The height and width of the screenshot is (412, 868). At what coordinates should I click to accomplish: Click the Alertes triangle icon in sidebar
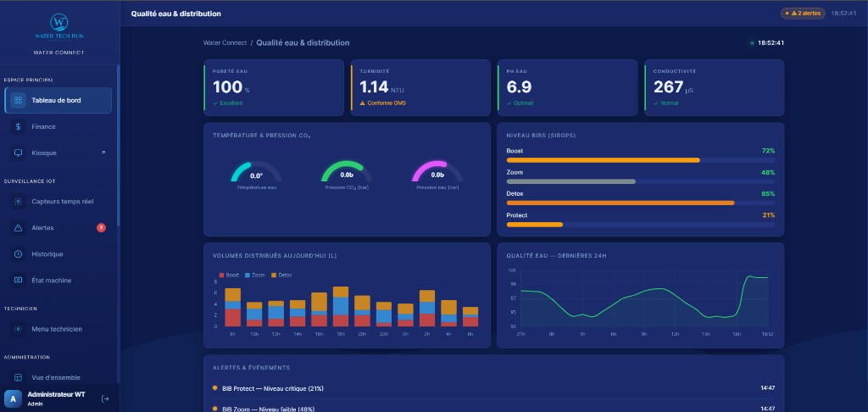(x=19, y=227)
